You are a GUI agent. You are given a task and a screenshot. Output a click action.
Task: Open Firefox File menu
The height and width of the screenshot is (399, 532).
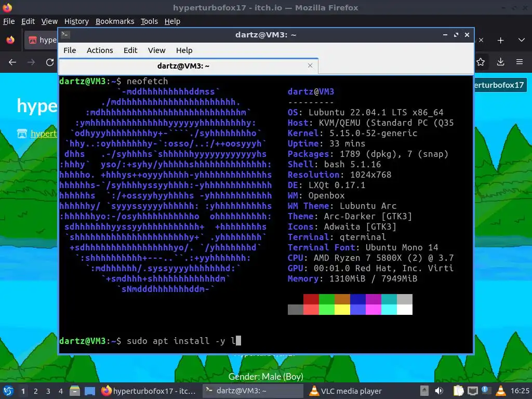coord(9,21)
